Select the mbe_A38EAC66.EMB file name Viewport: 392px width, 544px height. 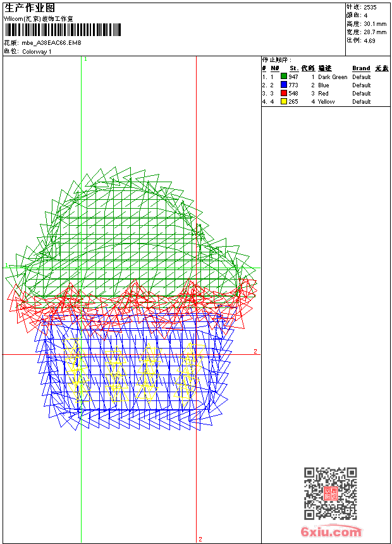click(52, 43)
